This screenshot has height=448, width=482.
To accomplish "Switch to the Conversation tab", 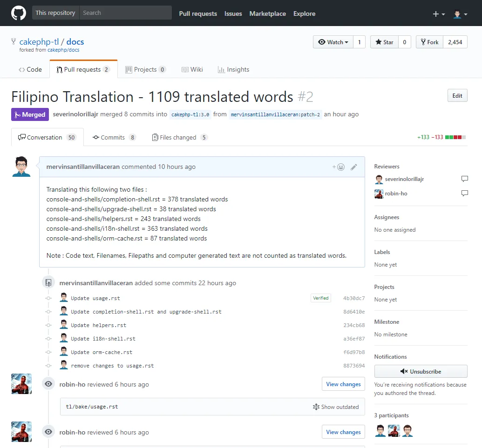I will coord(48,137).
